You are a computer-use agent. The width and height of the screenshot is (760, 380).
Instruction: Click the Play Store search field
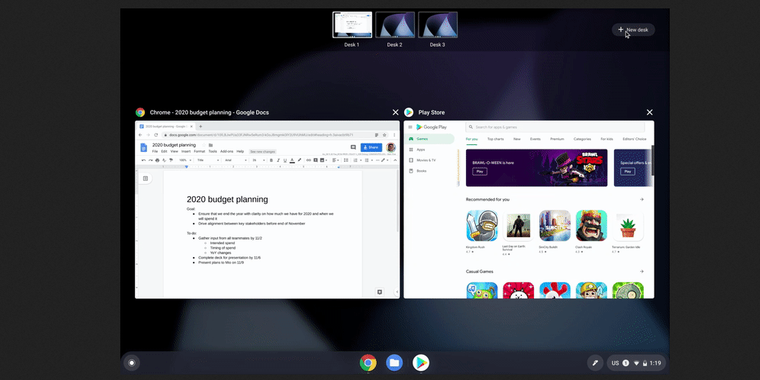(x=555, y=127)
